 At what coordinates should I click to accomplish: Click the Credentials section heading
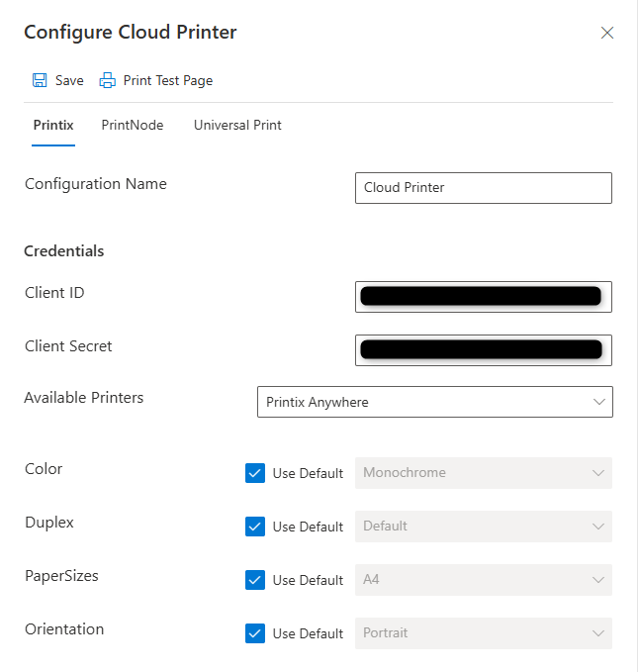point(64,251)
